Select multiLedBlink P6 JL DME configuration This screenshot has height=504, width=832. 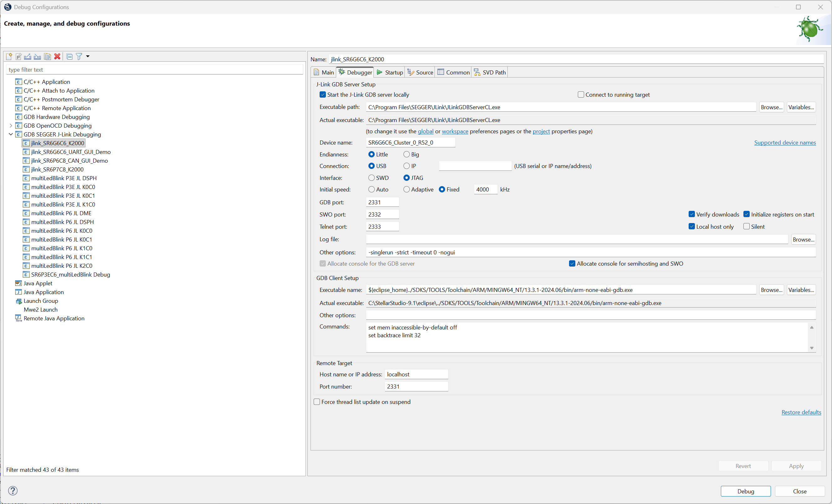tap(57, 213)
